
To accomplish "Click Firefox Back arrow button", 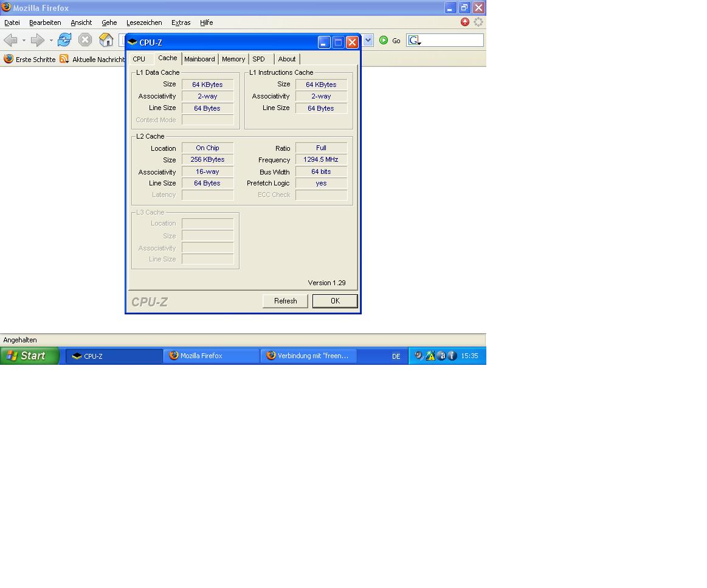I will pyautogui.click(x=10, y=40).
